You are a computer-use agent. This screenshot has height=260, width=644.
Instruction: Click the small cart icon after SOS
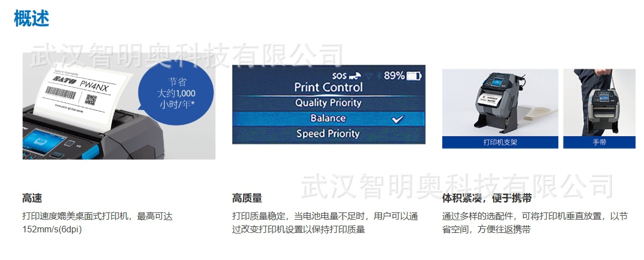(x=354, y=76)
